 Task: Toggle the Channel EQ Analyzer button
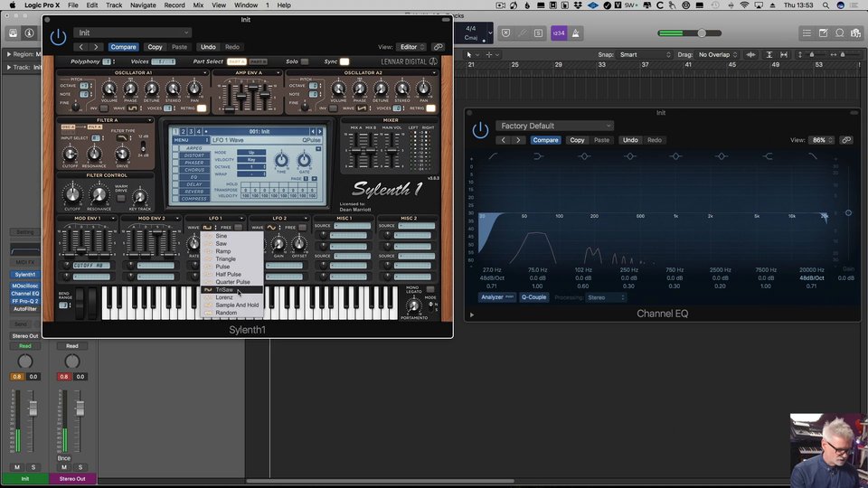(x=496, y=297)
